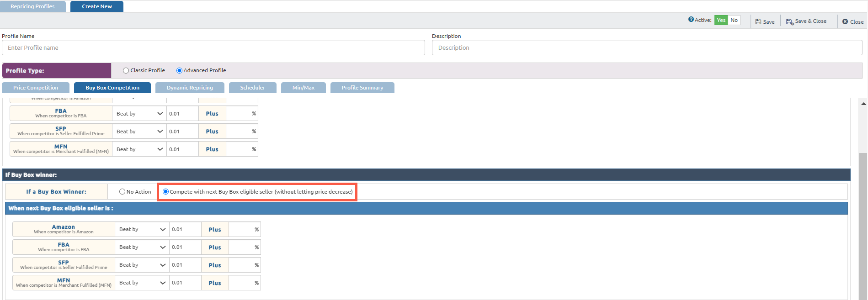Select the Classic Profile radio button

[126, 70]
